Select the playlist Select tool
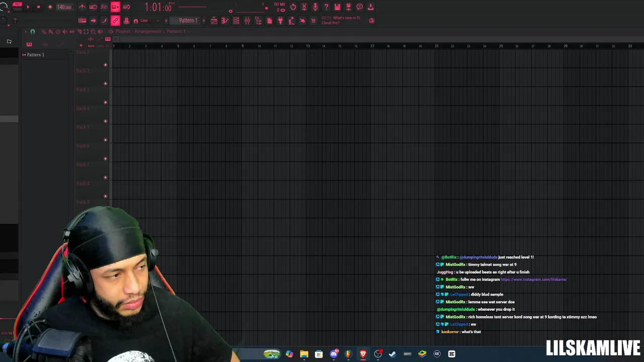Viewport: 644px width, 362px height. (x=86, y=32)
